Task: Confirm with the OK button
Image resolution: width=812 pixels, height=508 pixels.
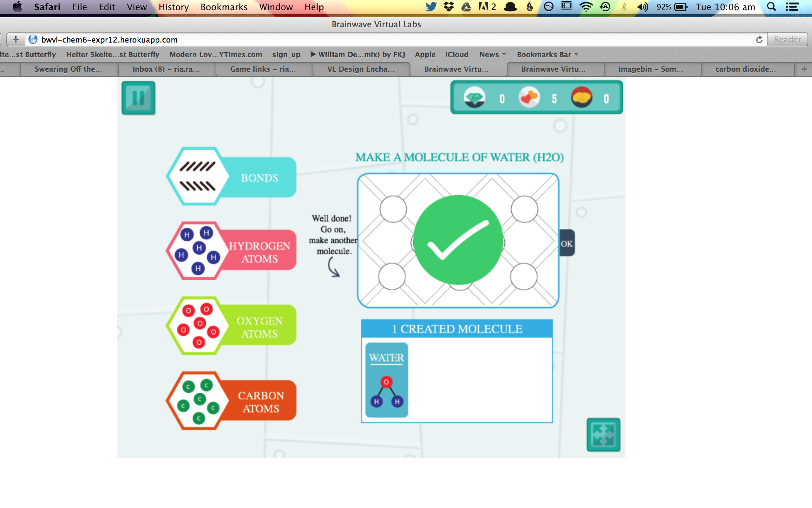Action: click(567, 243)
